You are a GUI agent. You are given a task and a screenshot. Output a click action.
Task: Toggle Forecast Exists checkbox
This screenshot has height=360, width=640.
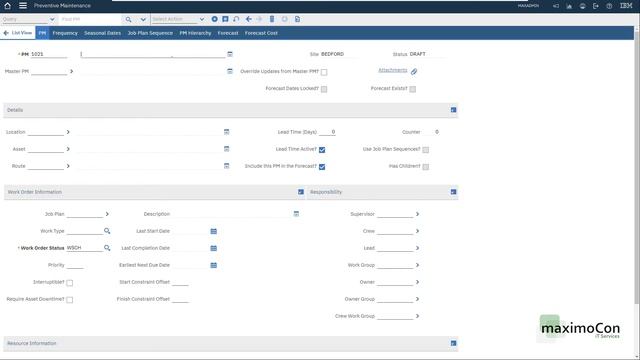413,89
